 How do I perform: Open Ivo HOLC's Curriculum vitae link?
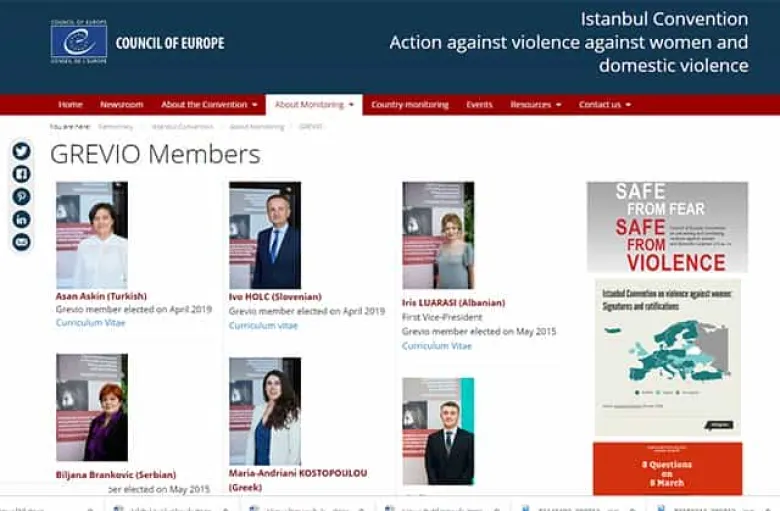click(263, 325)
